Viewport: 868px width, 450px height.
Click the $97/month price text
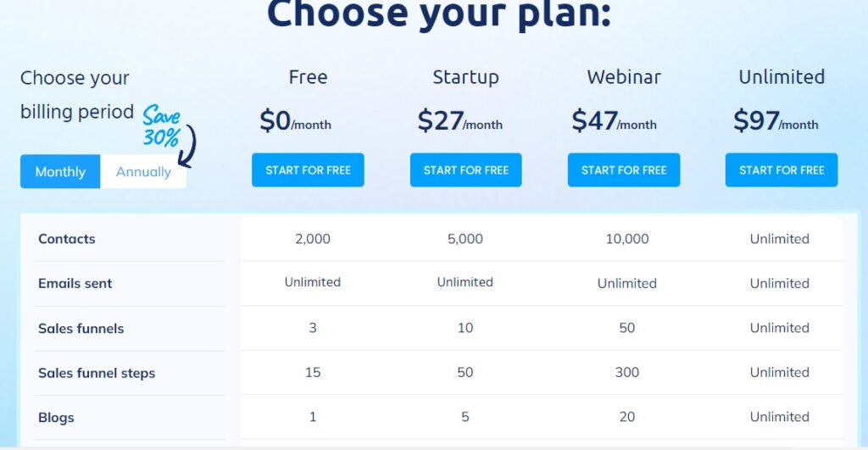776,120
